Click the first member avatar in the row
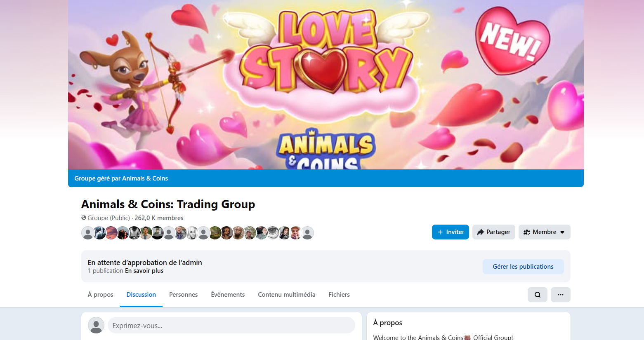Image resolution: width=644 pixels, height=340 pixels. pyautogui.click(x=87, y=233)
